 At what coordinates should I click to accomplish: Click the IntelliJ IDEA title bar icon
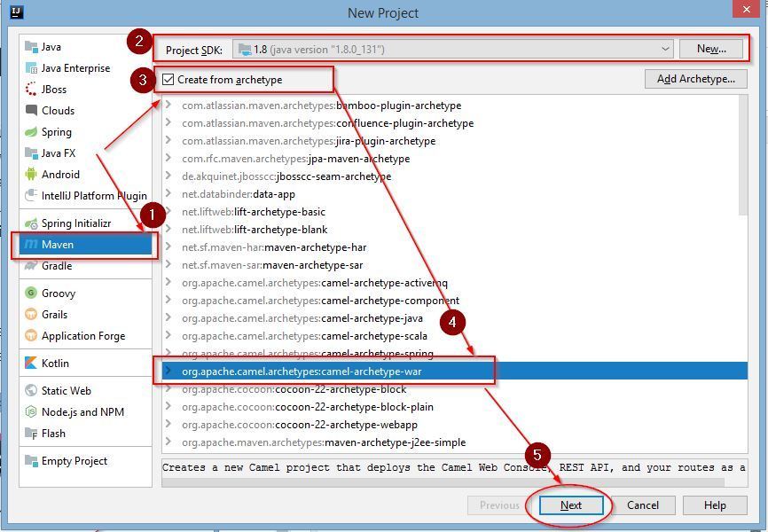(x=17, y=12)
